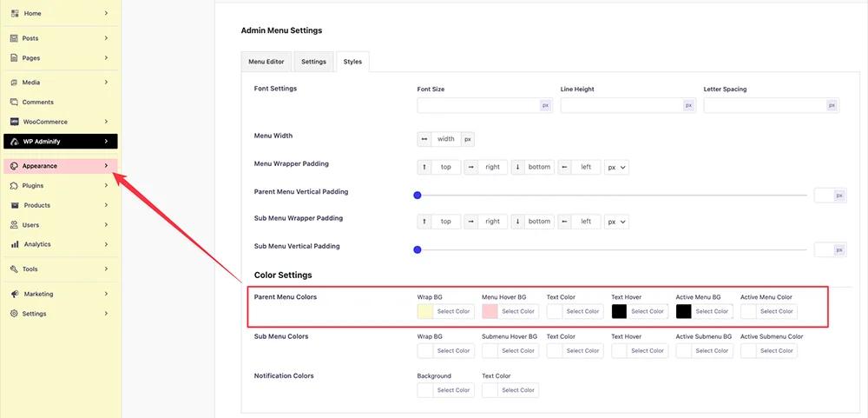Click Select Color for Notification Text Color
The width and height of the screenshot is (868, 418).
(517, 390)
